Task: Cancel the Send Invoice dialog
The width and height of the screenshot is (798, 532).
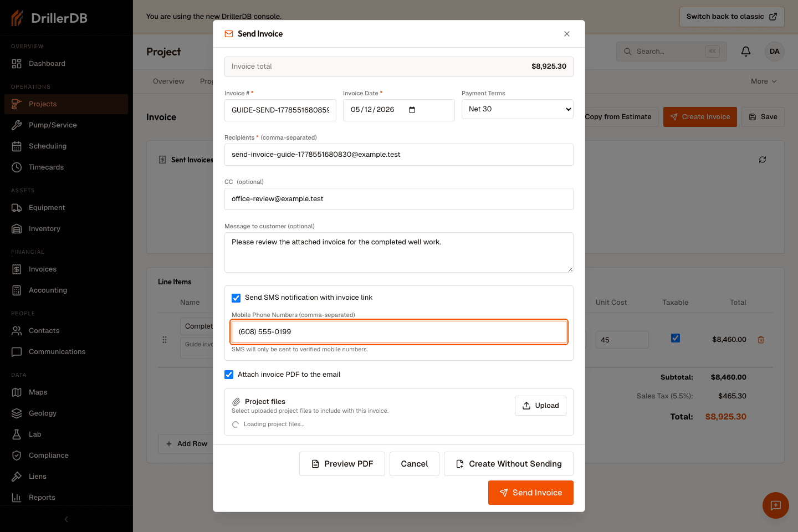Action: pyautogui.click(x=415, y=464)
